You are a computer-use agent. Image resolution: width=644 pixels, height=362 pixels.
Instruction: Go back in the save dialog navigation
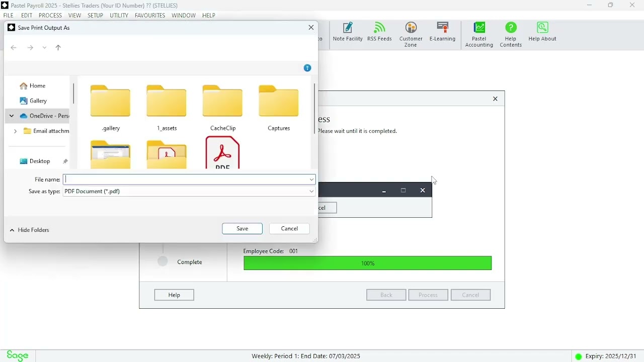(x=14, y=48)
